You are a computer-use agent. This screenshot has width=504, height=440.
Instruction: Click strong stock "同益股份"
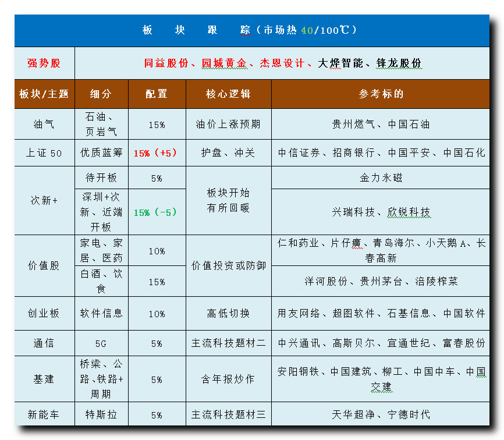pos(166,63)
